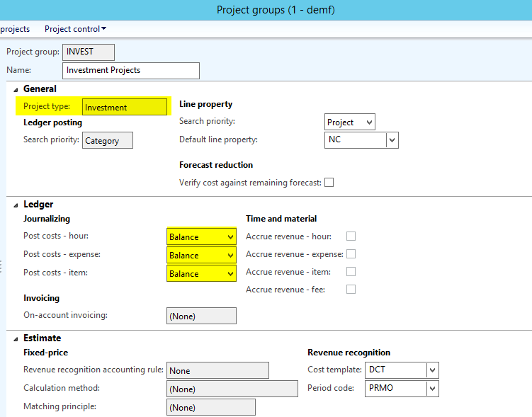
Task: Collapse the Estimate section
Action: pos(16,338)
